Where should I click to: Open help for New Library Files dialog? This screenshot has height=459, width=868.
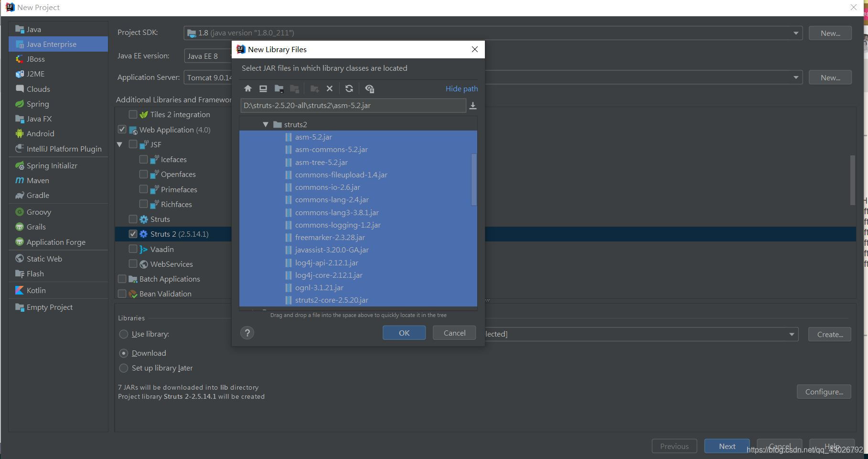[x=247, y=333]
